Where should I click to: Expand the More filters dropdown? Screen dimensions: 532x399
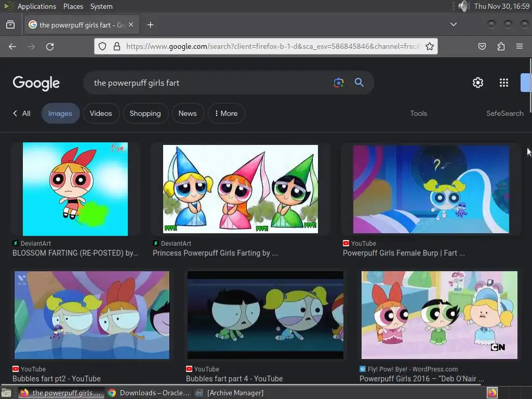pos(227,113)
